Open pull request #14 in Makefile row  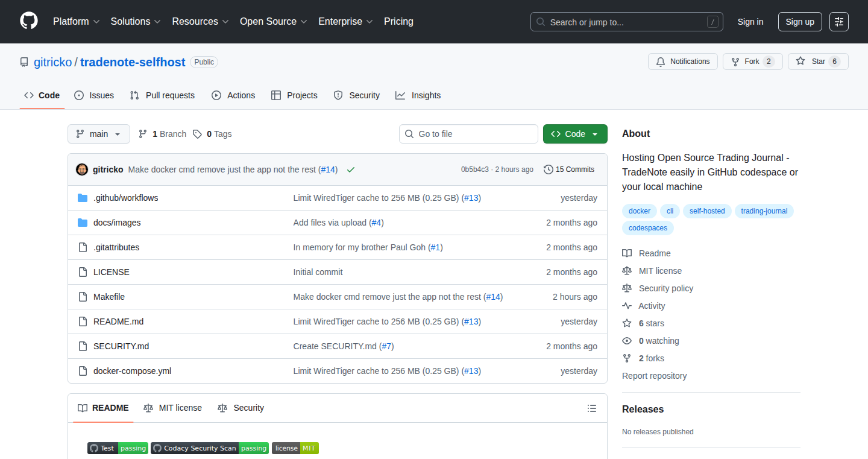click(x=493, y=297)
